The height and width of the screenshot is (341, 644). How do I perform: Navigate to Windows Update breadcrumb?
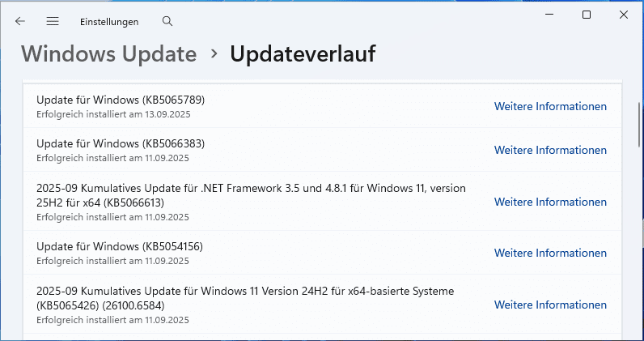coord(108,54)
